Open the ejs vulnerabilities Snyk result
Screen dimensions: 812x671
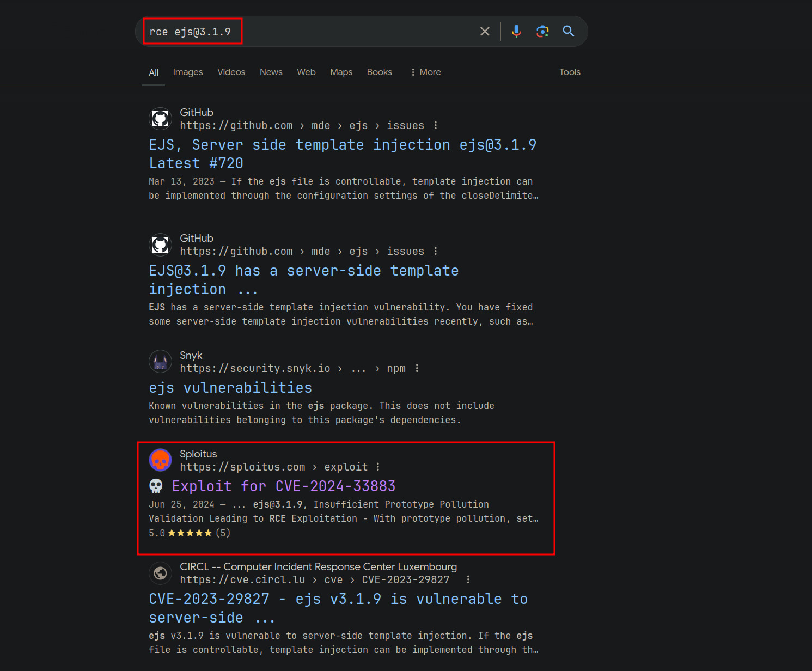[x=230, y=387]
